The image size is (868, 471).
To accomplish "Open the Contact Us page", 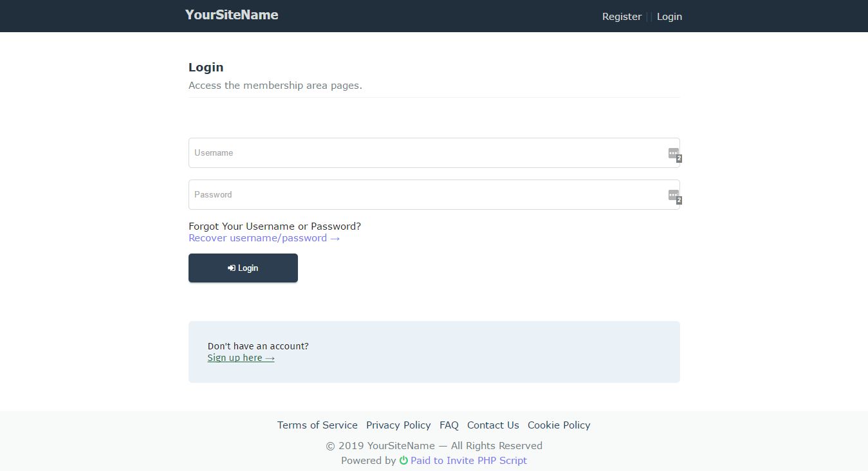I will (x=493, y=425).
